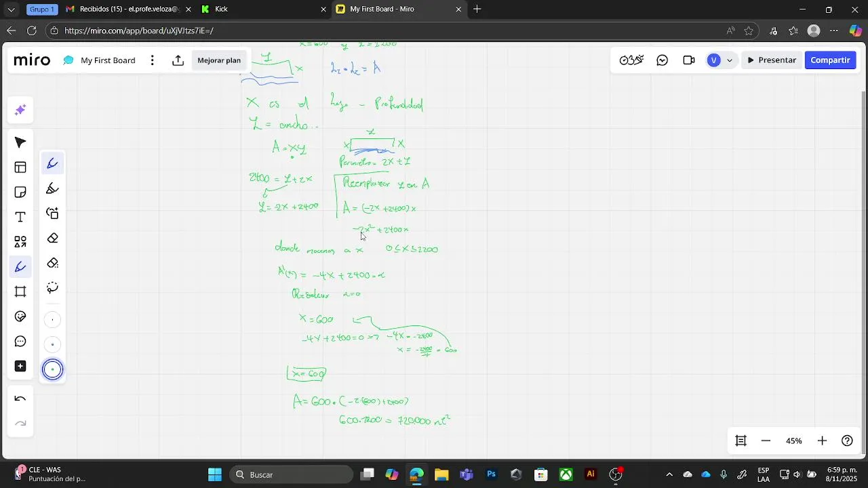Go to the Miro home logo

pos(32,60)
